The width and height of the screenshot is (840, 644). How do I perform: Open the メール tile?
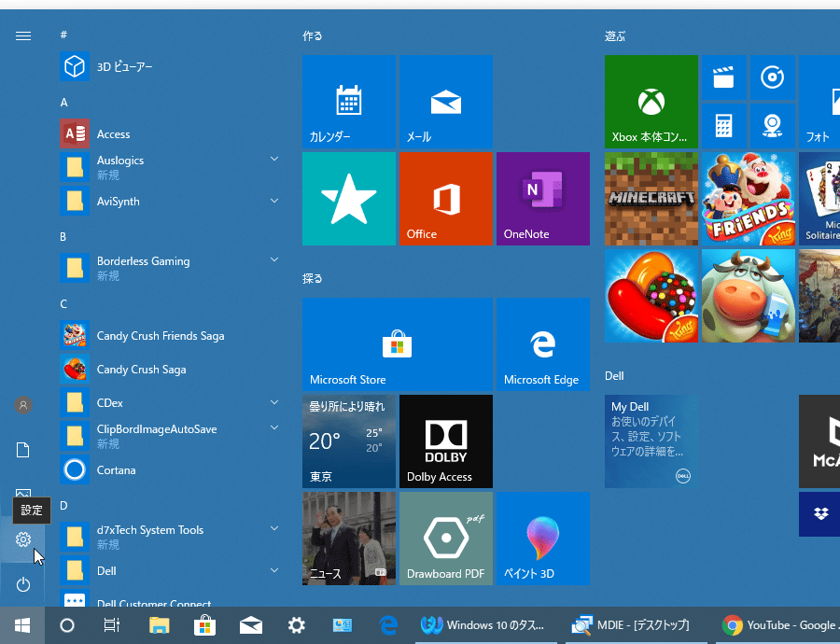(446, 102)
